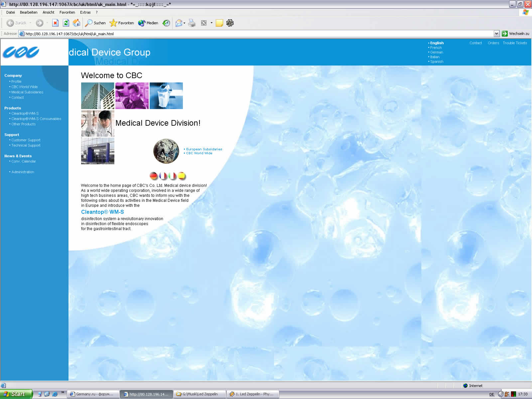
Task: Click European Subsidiaries link near globe
Action: 204,149
